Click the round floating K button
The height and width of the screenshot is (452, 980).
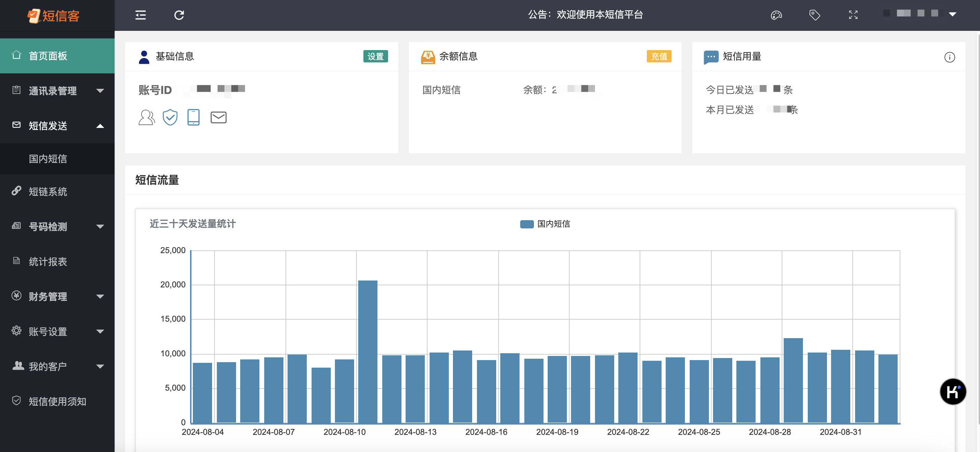click(952, 392)
